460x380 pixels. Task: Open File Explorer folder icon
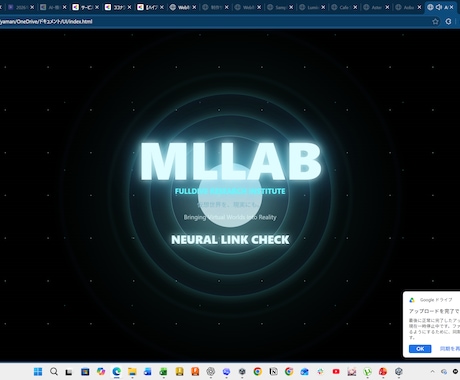pos(132,371)
